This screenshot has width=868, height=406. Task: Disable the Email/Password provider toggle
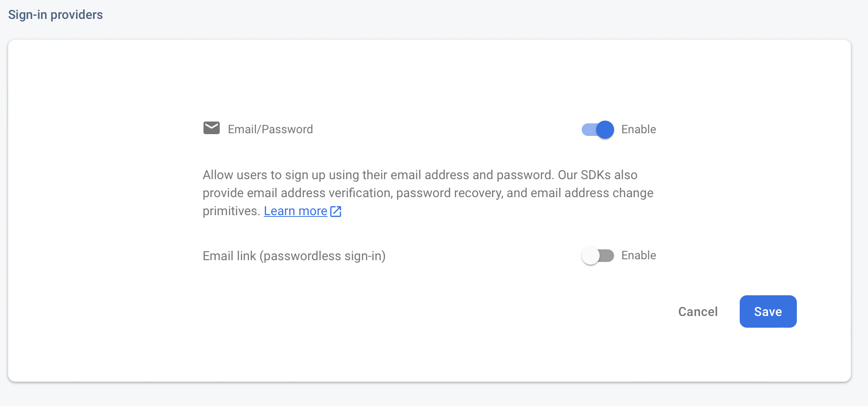[597, 130]
